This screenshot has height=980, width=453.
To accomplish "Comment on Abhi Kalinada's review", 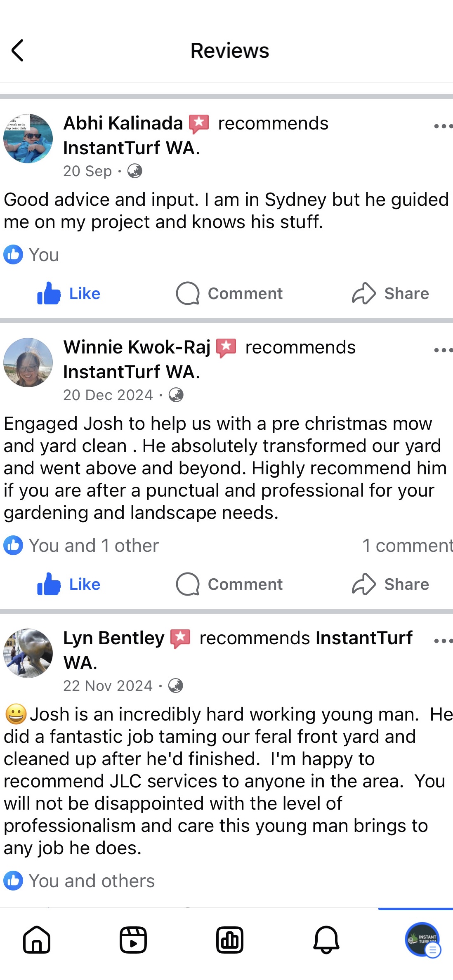I will tap(229, 294).
